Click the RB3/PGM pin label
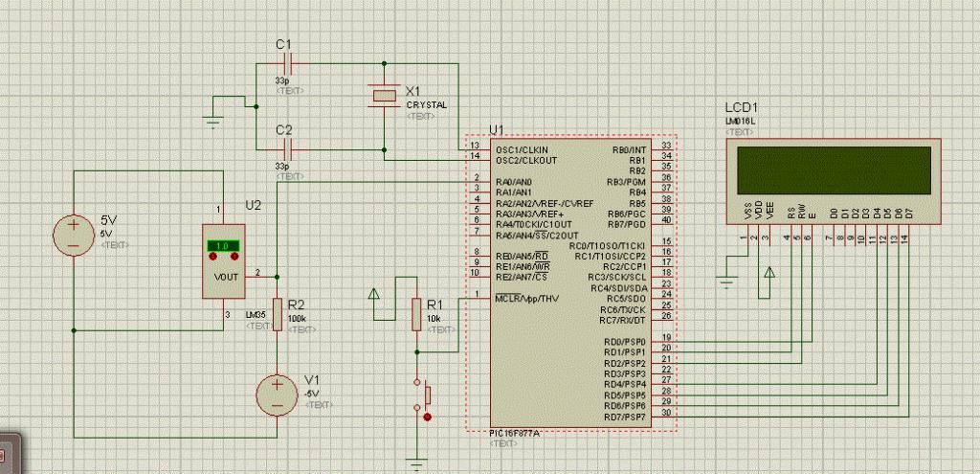The width and height of the screenshot is (980, 474). click(x=627, y=182)
